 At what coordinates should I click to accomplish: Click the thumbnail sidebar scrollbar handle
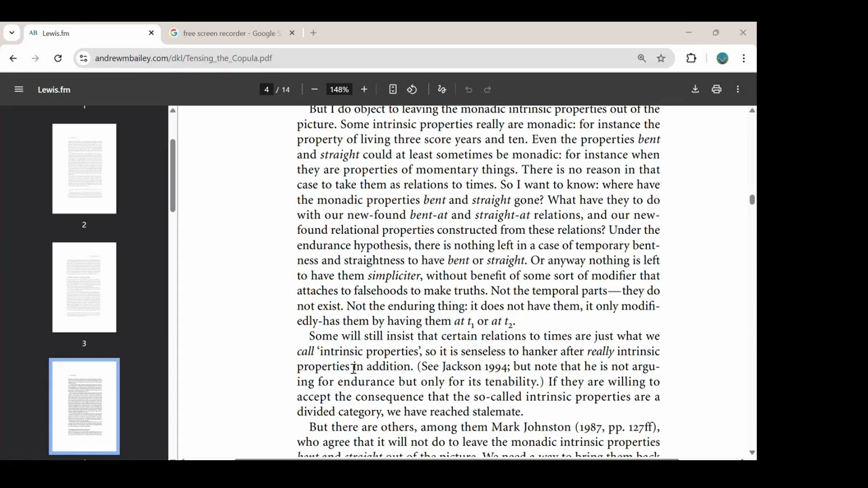172,176
